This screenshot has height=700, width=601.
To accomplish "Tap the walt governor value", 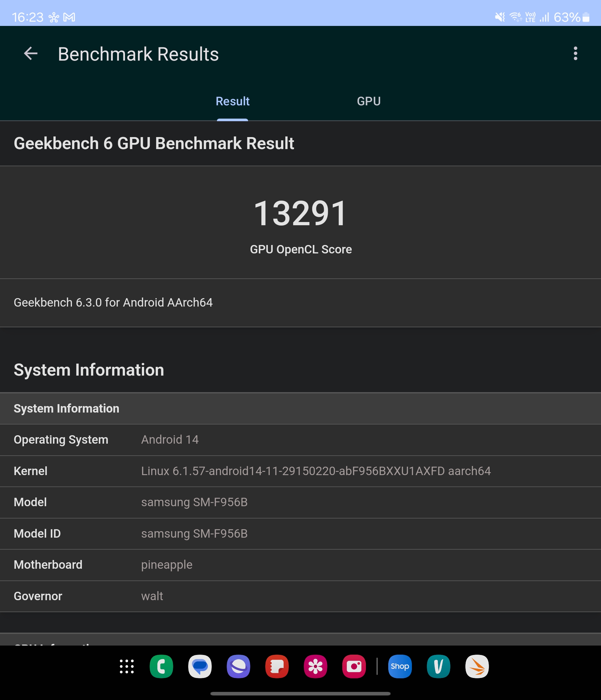I will 152,596.
